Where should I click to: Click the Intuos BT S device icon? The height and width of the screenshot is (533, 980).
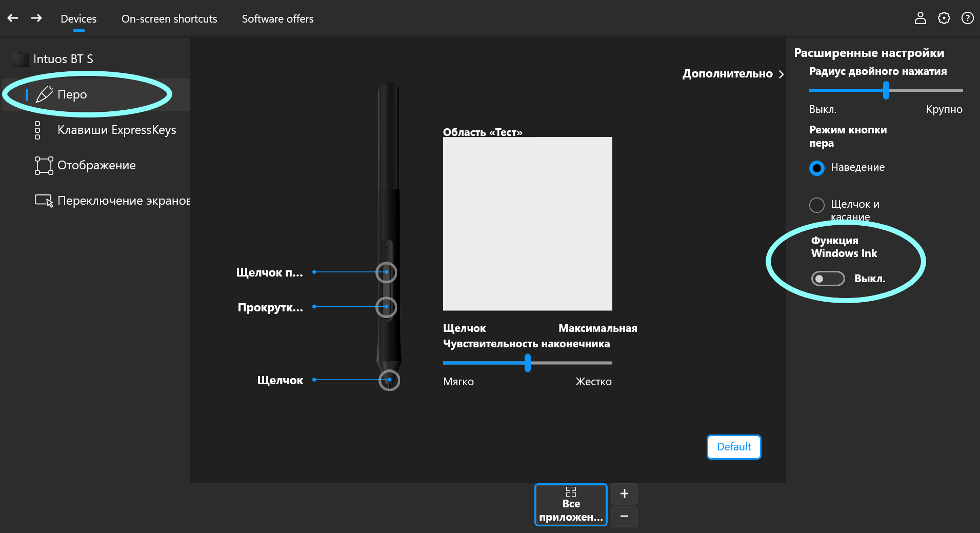tap(19, 58)
